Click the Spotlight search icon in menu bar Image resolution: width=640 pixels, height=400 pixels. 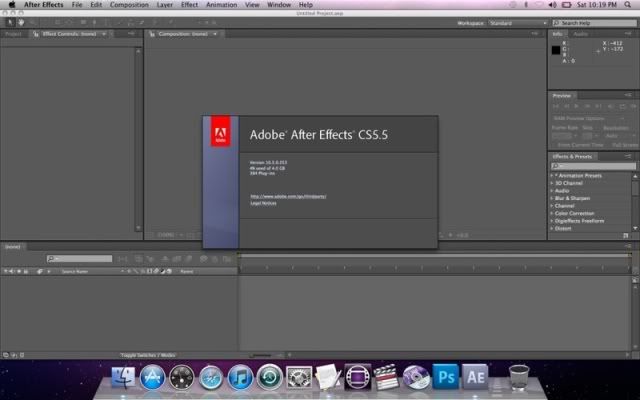[627, 5]
